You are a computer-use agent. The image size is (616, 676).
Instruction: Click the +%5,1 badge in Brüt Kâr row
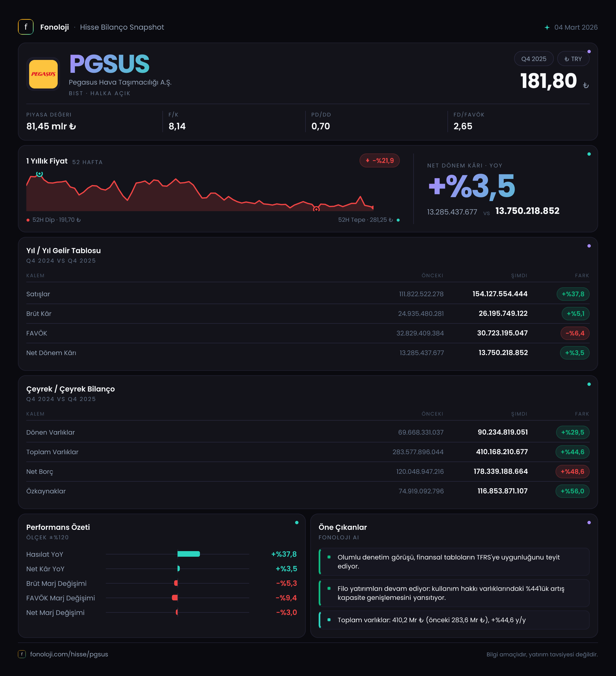(575, 314)
